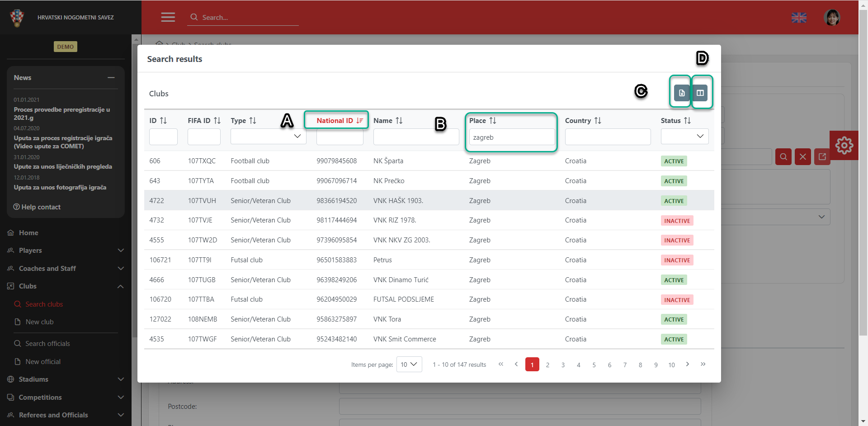Change items per page dropdown
The height and width of the screenshot is (426, 868).
409,364
